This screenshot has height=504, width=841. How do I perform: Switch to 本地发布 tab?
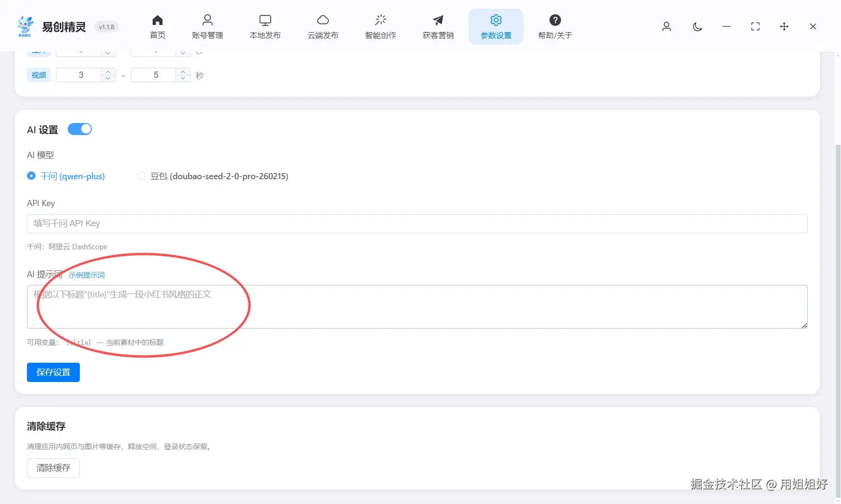point(265,27)
